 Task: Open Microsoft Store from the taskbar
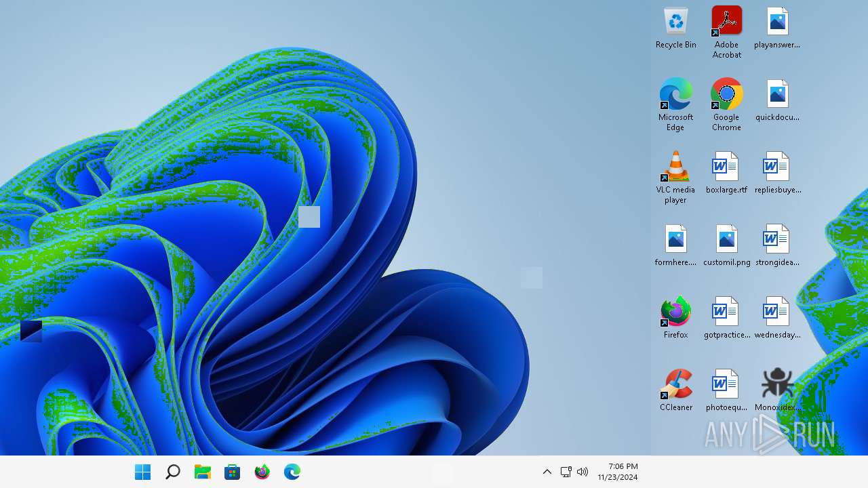(x=233, y=472)
